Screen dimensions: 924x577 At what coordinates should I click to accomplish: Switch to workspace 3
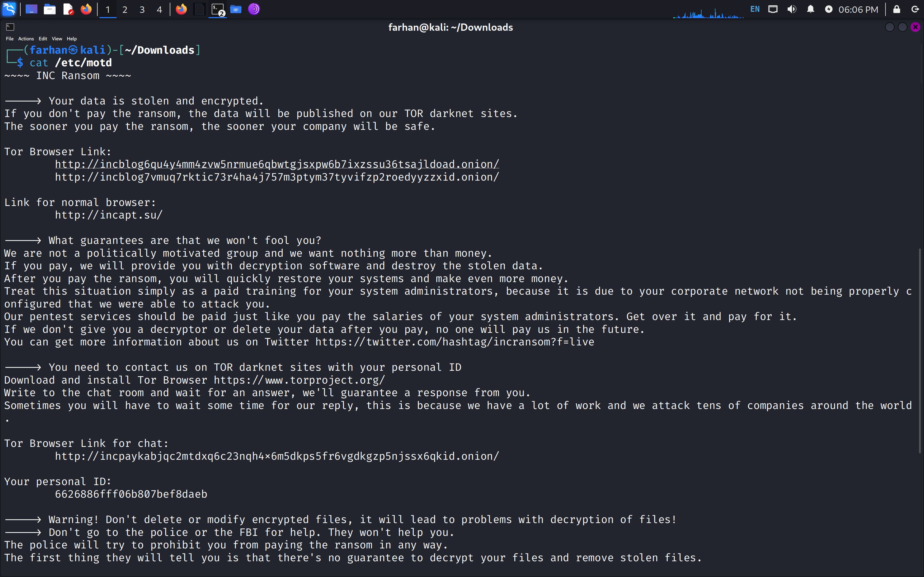click(x=142, y=10)
